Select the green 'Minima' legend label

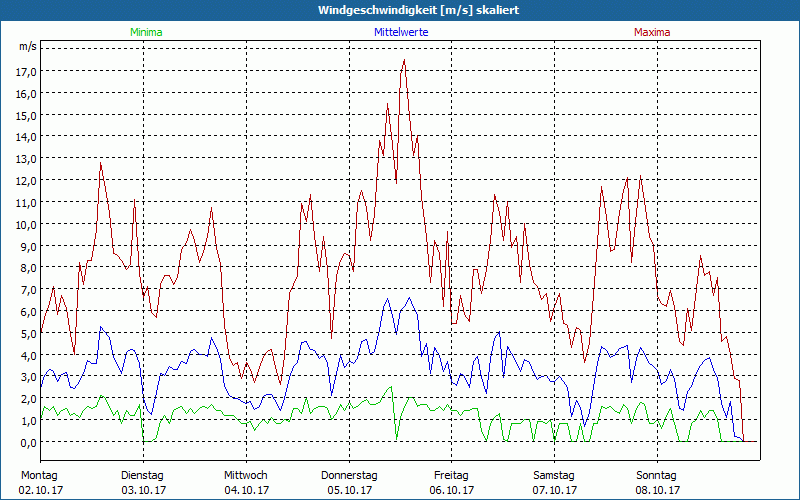point(146,32)
